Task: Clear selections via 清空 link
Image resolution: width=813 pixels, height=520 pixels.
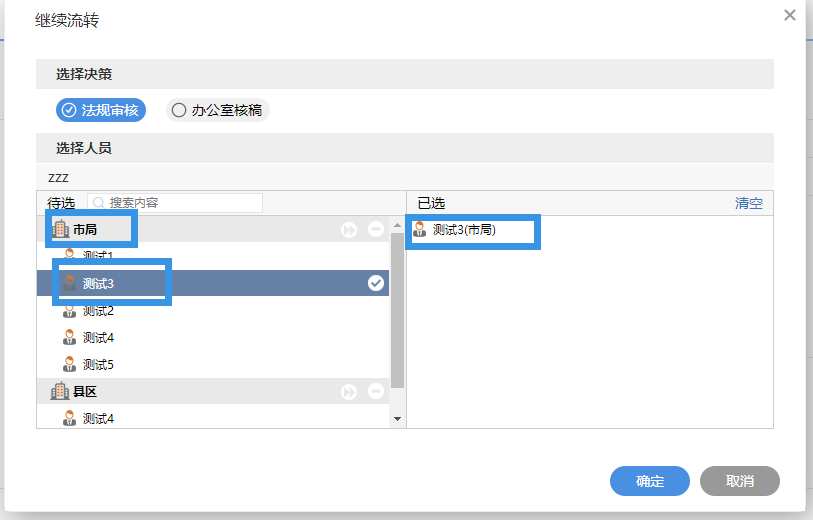Action: [749, 203]
